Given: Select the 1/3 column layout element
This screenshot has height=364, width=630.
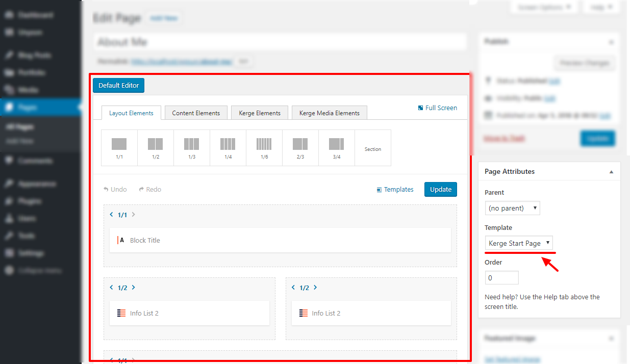Looking at the screenshot, I should (x=191, y=148).
